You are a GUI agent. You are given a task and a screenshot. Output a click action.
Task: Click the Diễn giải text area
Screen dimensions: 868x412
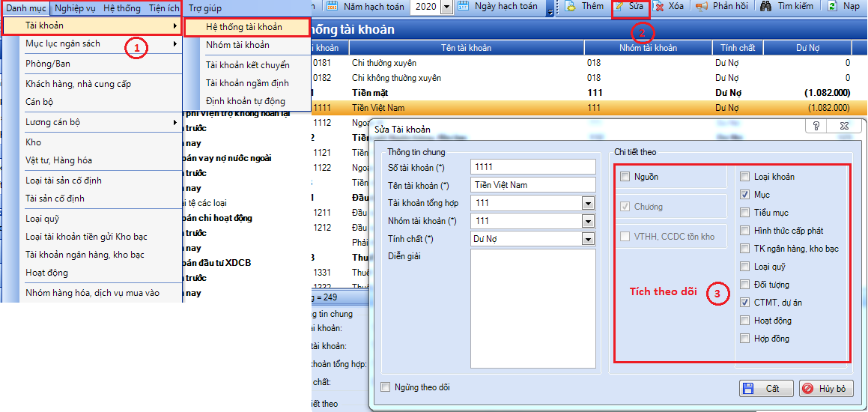(532, 309)
